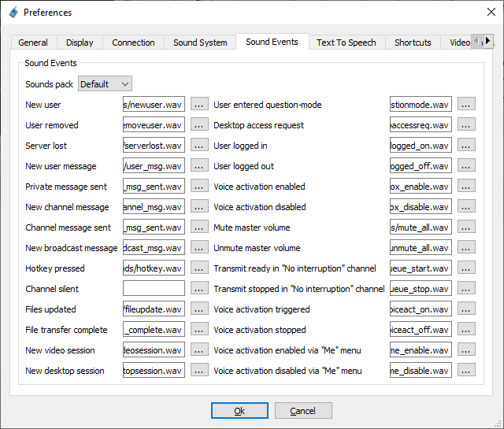The height and width of the screenshot is (429, 504).
Task: Click browse button for User logged in
Action: pos(466,145)
